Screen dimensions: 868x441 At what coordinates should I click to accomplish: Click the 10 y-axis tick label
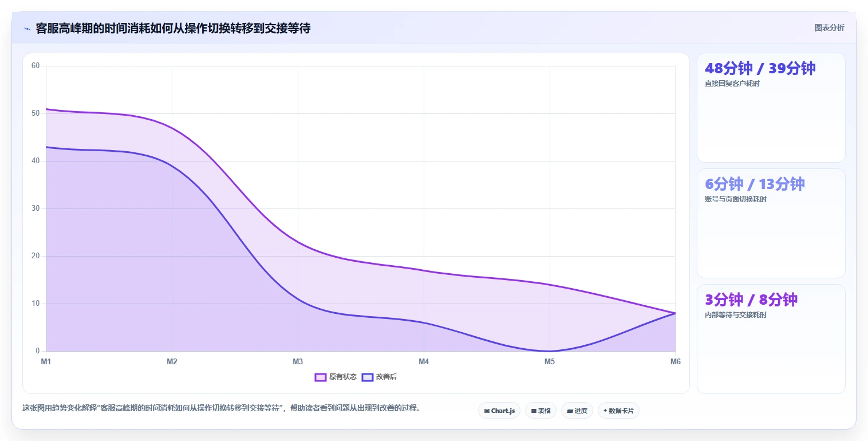coord(35,304)
